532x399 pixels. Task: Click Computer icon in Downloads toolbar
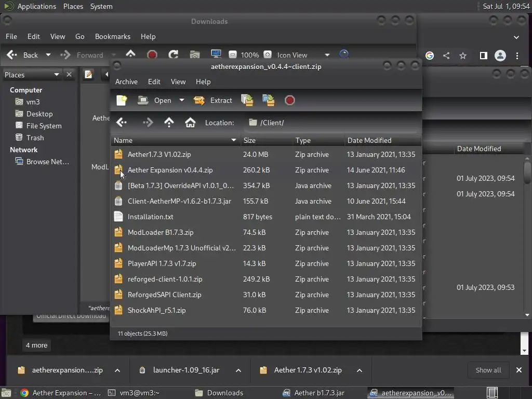[x=216, y=54]
